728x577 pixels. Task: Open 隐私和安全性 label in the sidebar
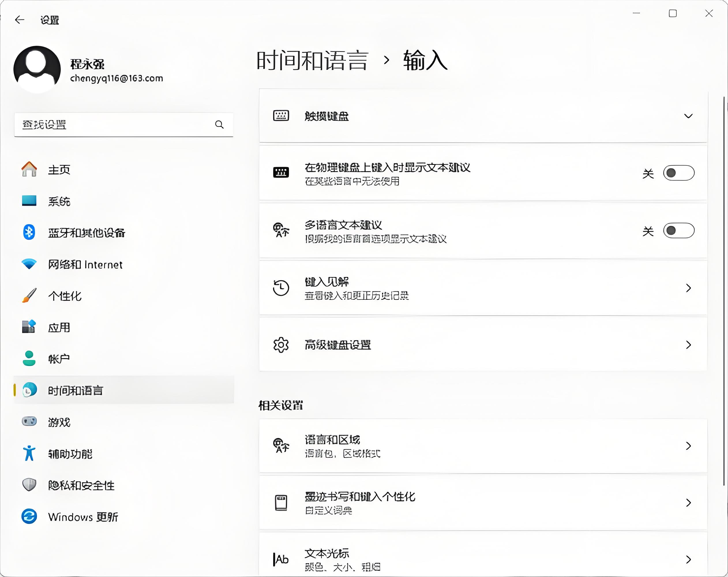coord(81,486)
